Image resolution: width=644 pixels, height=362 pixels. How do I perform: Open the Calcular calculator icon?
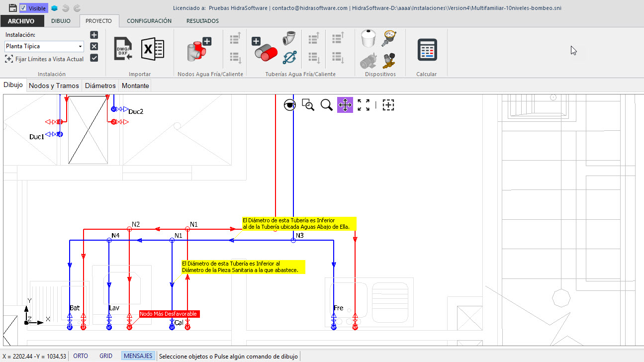(427, 50)
